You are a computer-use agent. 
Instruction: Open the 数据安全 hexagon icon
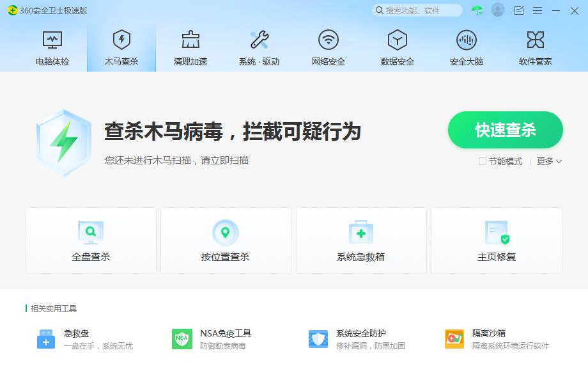pos(398,40)
